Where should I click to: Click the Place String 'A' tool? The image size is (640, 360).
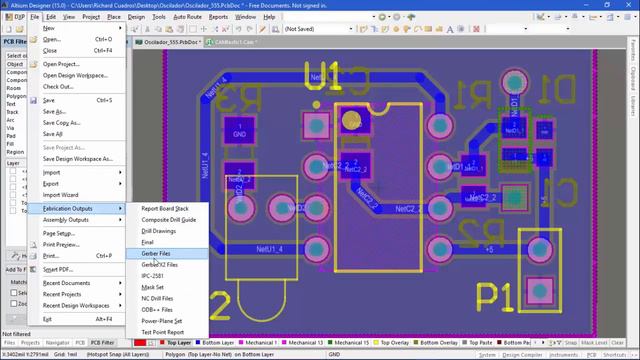[x=450, y=29]
